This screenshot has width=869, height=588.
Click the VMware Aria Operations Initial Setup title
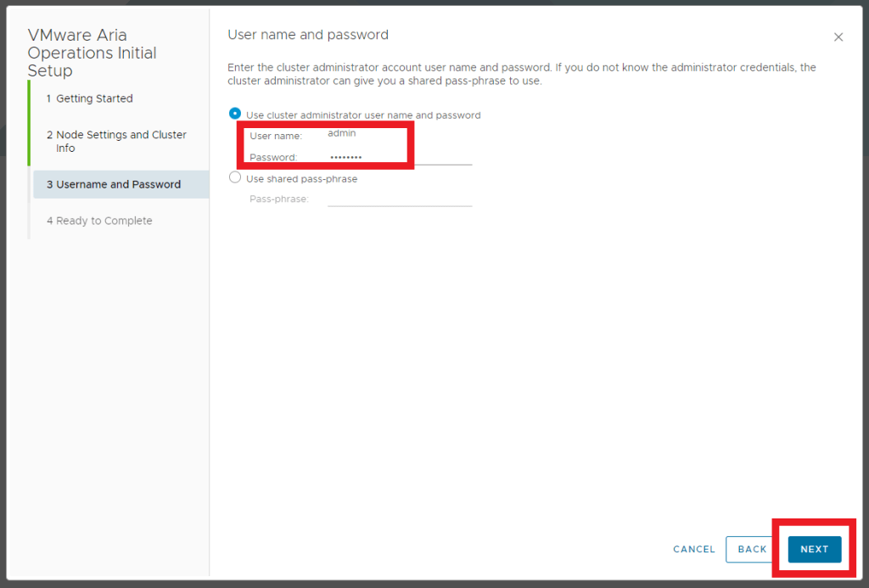point(92,53)
